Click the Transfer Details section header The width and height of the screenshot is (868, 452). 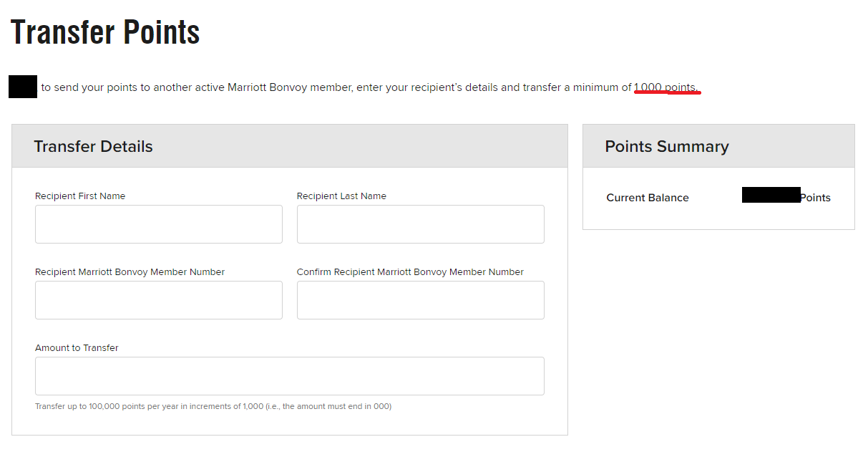[x=290, y=146]
